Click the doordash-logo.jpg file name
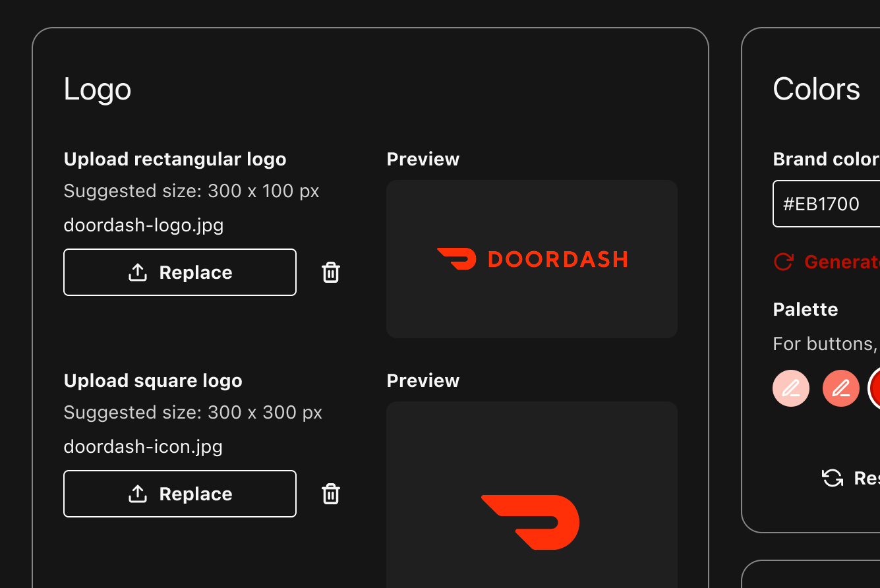880x588 pixels. (144, 225)
